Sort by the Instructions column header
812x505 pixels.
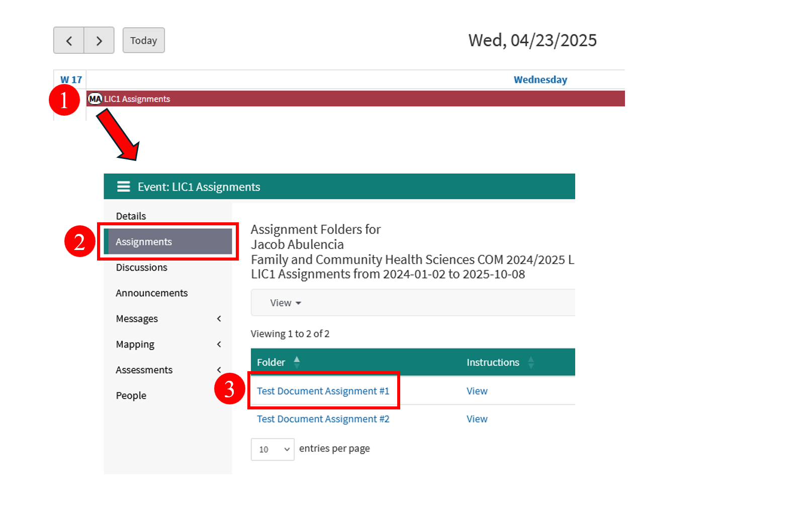(x=493, y=362)
